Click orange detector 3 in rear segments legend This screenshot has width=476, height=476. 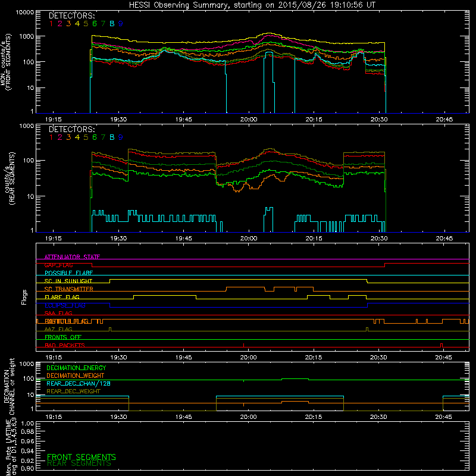pyautogui.click(x=68, y=137)
